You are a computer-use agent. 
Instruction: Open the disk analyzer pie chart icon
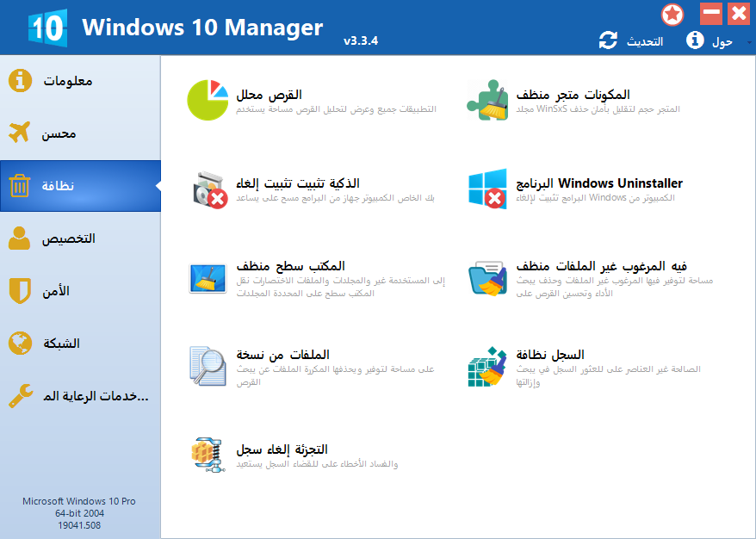click(208, 100)
